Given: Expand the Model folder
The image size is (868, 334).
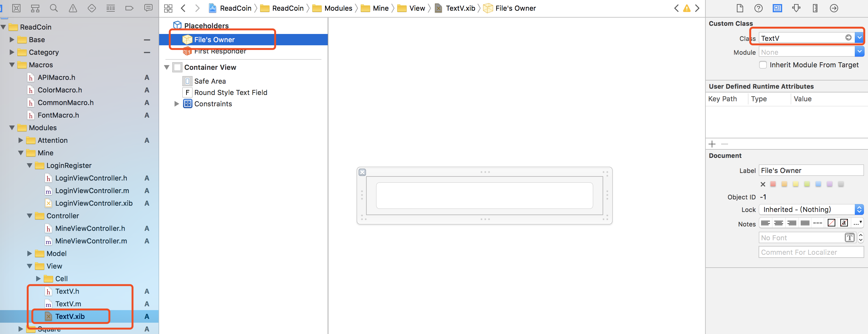Looking at the screenshot, I should [x=29, y=253].
